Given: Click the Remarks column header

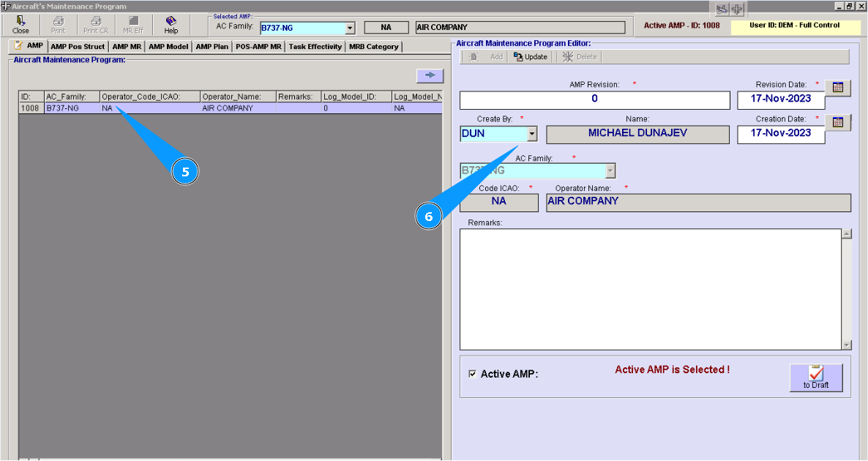Looking at the screenshot, I should (299, 97).
